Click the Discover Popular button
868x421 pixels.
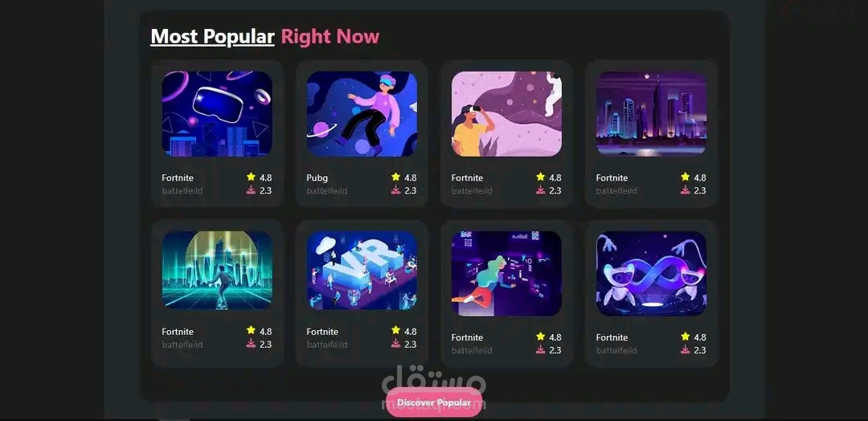[x=434, y=403]
